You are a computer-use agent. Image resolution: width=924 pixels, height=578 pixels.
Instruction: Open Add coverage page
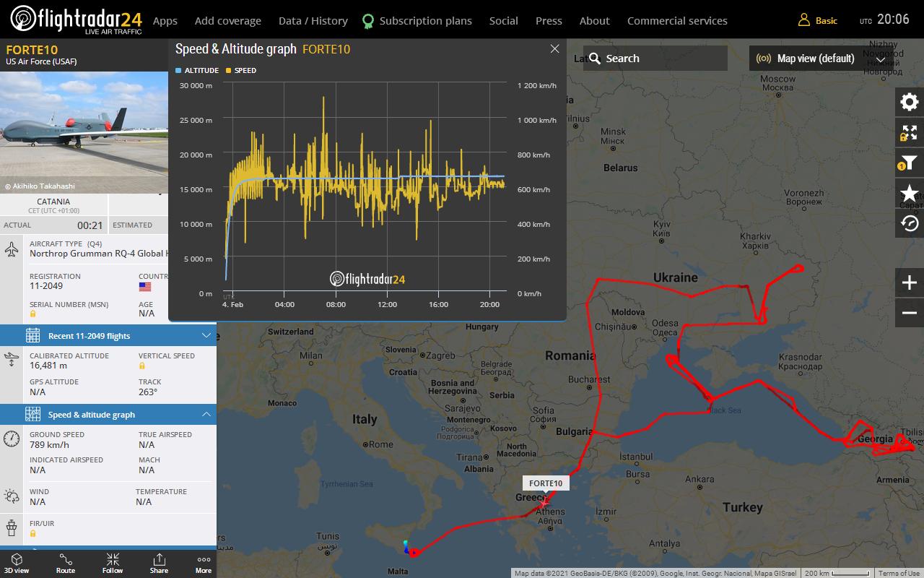(228, 21)
